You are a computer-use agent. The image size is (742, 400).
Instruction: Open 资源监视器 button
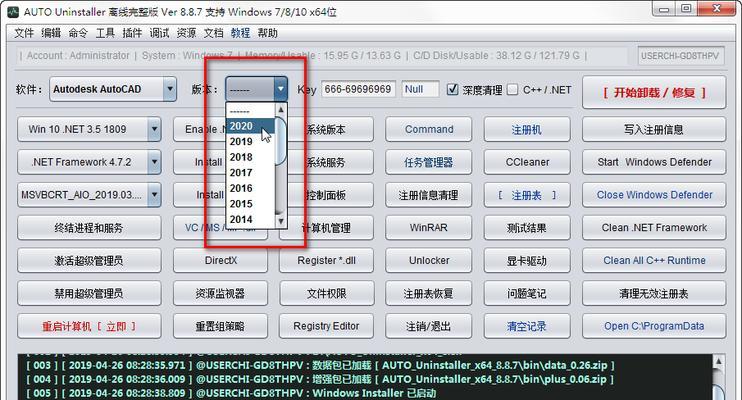pyautogui.click(x=221, y=293)
